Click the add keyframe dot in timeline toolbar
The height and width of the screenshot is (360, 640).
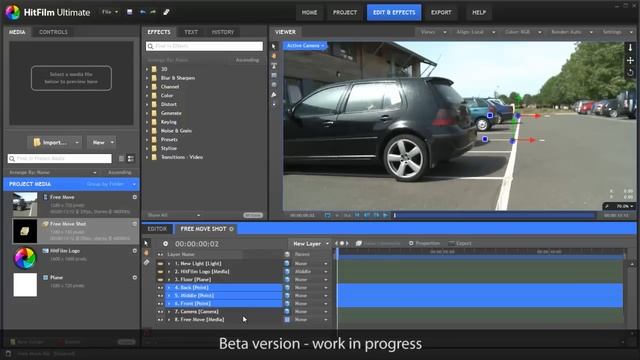pos(342,243)
